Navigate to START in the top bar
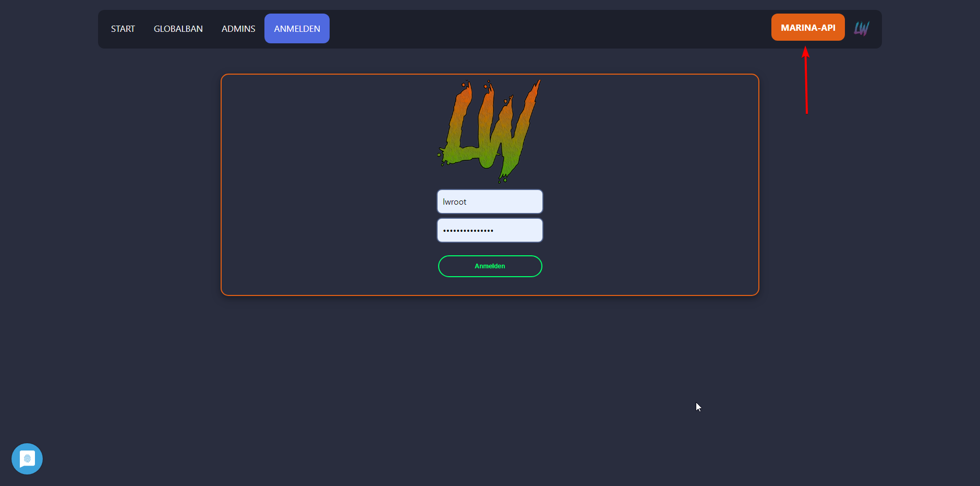The width and height of the screenshot is (980, 486). pyautogui.click(x=123, y=29)
